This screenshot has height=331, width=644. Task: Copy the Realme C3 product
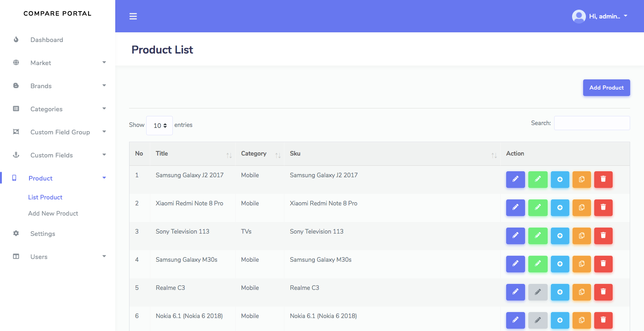pyautogui.click(x=581, y=292)
